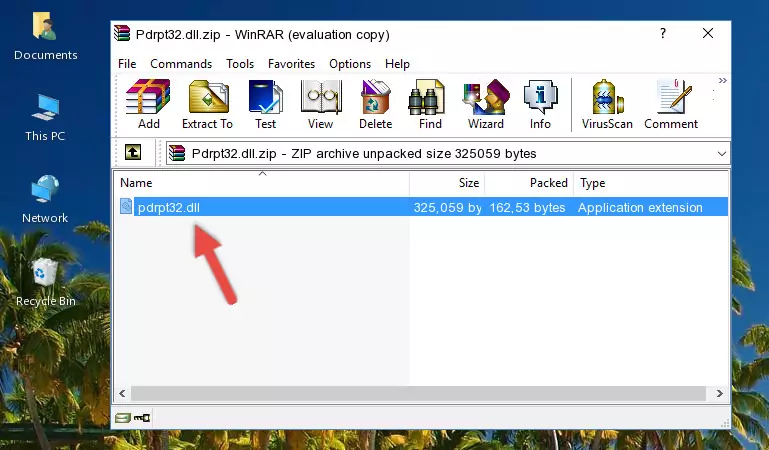Image resolution: width=769 pixels, height=450 pixels.
Task: Go up one folder level
Action: pyautogui.click(x=133, y=152)
